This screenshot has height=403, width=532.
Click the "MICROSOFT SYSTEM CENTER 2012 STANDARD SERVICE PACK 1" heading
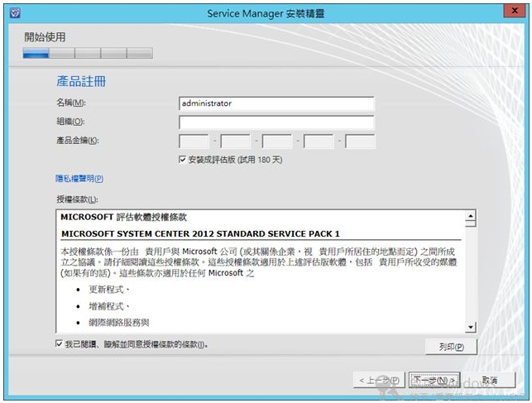(x=200, y=233)
